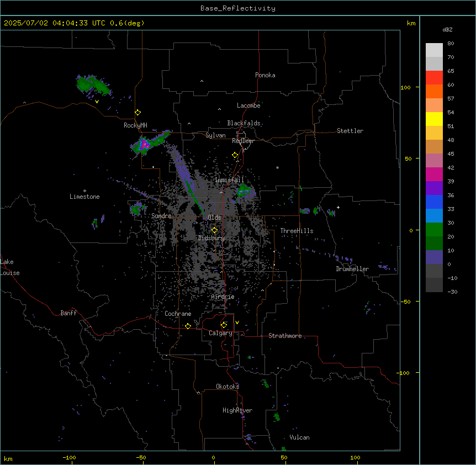This screenshot has height=465, width=476.
Task: Click the Airdrie label
Action: tap(223, 297)
